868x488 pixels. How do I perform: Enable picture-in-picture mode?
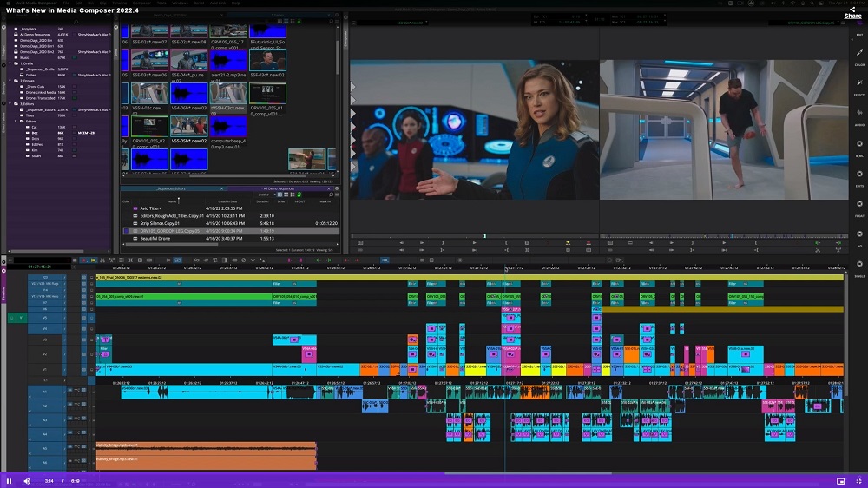[x=840, y=481]
